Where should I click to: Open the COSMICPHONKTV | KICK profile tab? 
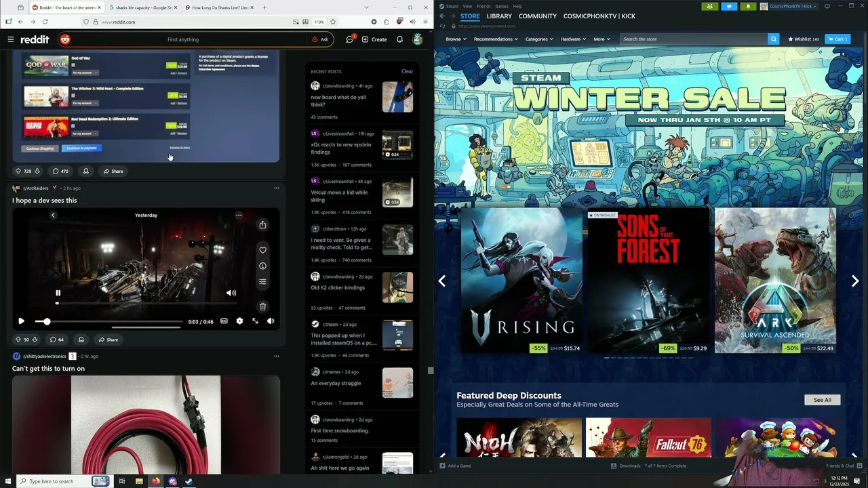click(x=600, y=16)
